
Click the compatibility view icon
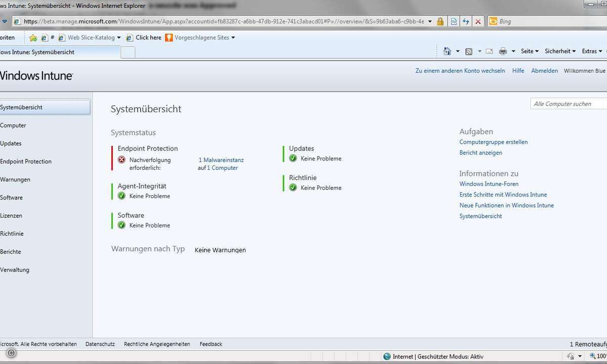coord(454,21)
